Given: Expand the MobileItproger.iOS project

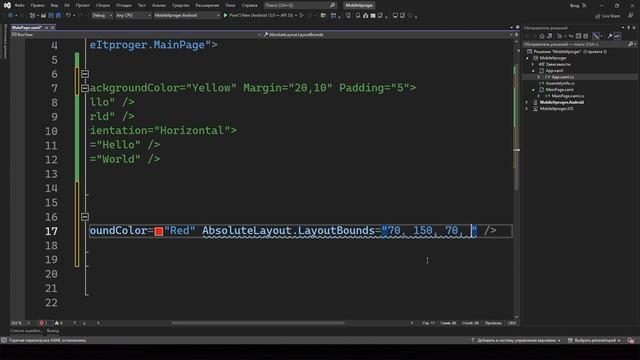Looking at the screenshot, I should 527,109.
